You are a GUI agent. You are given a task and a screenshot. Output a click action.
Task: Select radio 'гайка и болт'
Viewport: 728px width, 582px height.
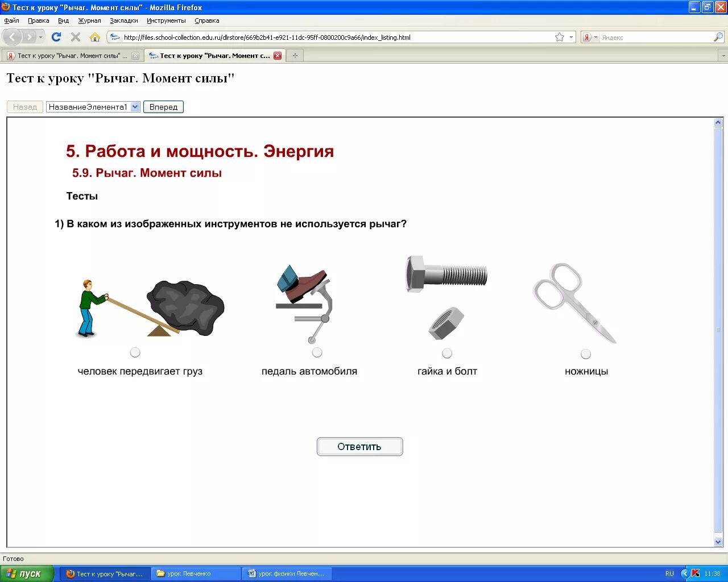[447, 354]
